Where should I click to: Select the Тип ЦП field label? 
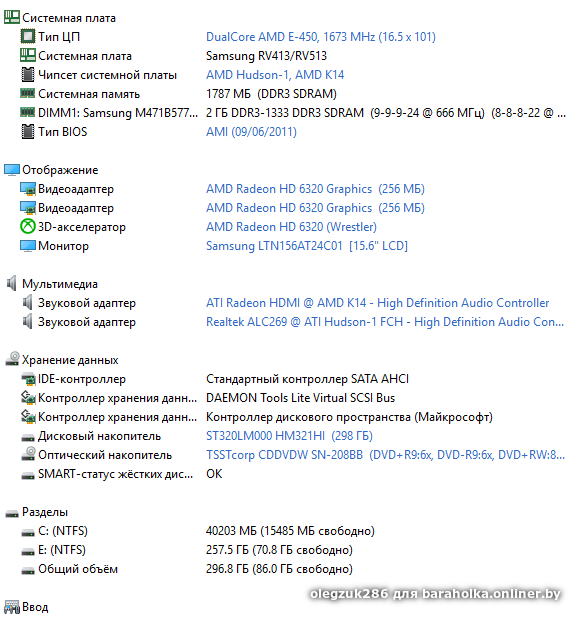click(x=59, y=37)
